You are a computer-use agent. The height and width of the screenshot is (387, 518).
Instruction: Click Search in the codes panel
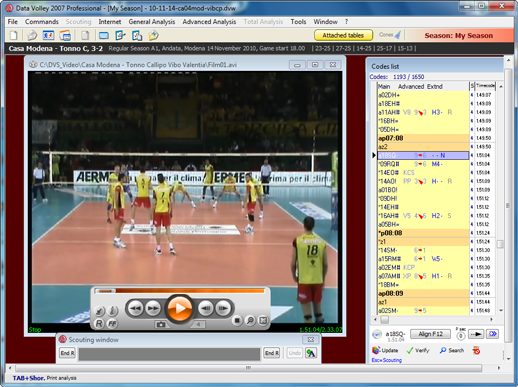[452, 350]
